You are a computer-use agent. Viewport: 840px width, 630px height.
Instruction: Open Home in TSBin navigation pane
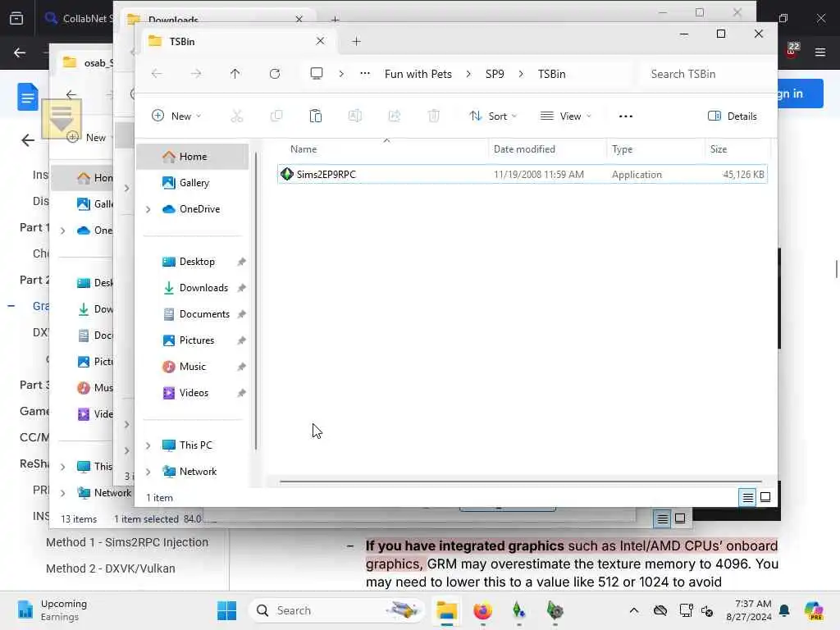(193, 157)
